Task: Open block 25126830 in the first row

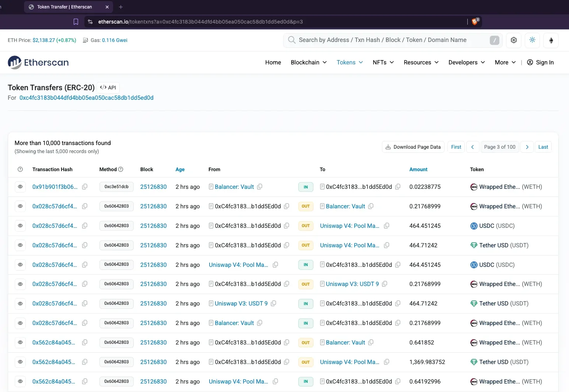Action: point(153,187)
